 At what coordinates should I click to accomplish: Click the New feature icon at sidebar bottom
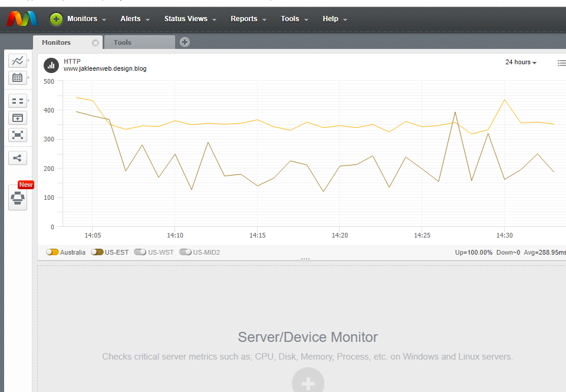coord(17,198)
